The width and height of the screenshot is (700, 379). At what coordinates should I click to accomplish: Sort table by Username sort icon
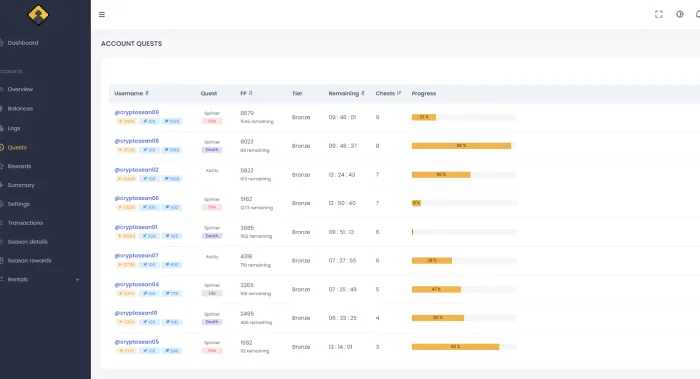coord(147,93)
